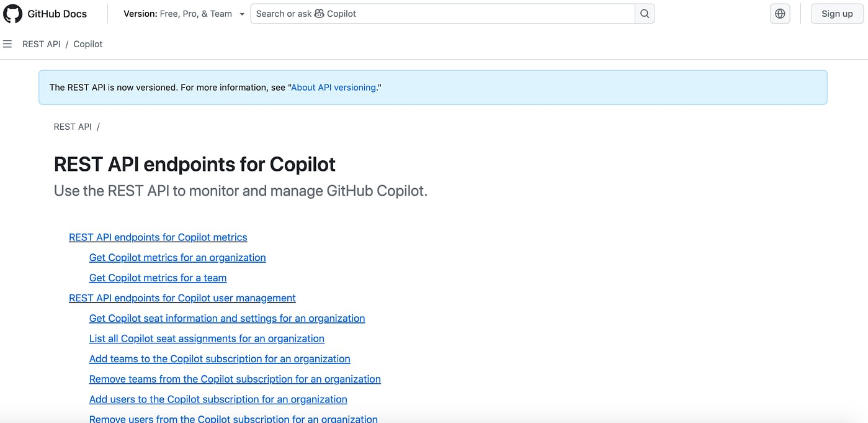Viewport: 868px width, 423px height.
Task: Open REST API endpoints for Copilot user management
Action: (x=182, y=298)
